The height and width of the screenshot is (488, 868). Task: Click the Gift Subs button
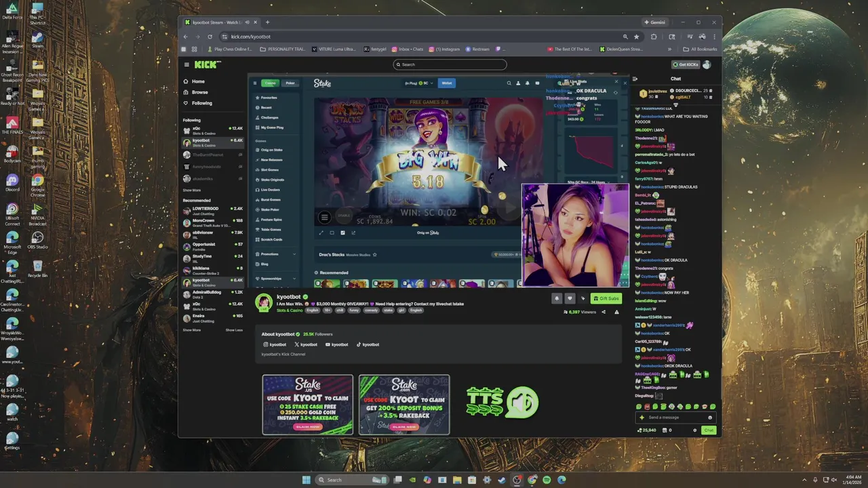pos(606,298)
